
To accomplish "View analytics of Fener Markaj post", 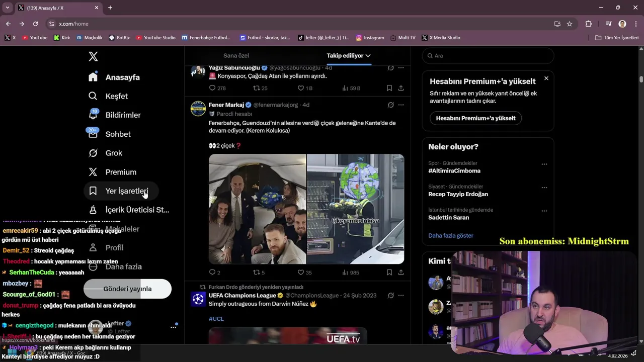I will coord(351,273).
